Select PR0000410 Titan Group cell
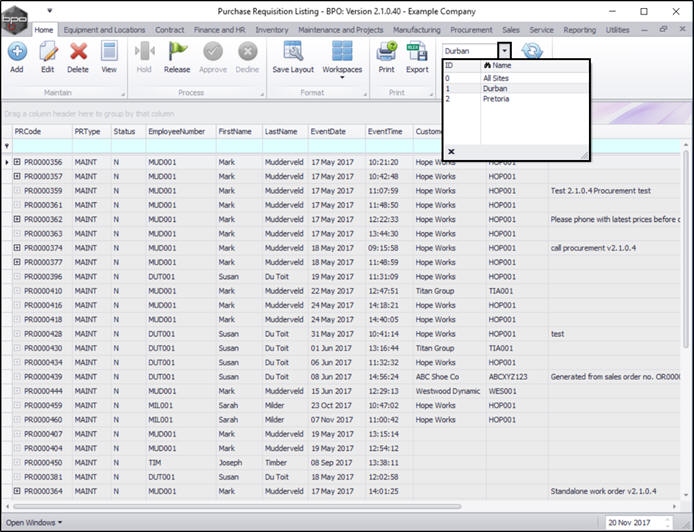This screenshot has height=532, width=694. click(449, 291)
